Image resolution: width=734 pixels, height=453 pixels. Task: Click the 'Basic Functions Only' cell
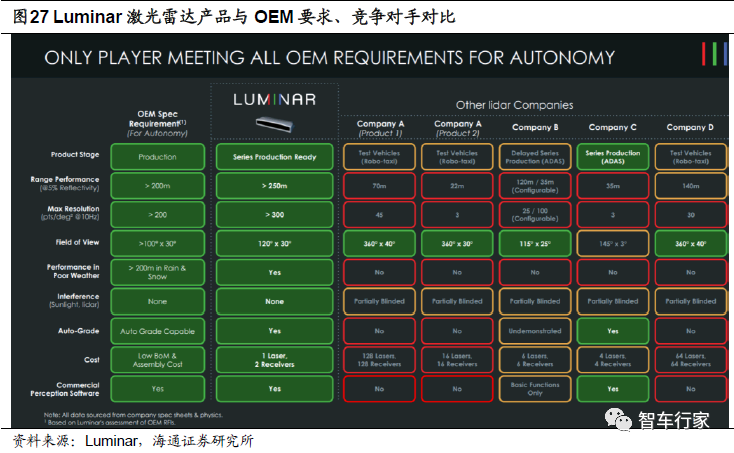[535, 389]
